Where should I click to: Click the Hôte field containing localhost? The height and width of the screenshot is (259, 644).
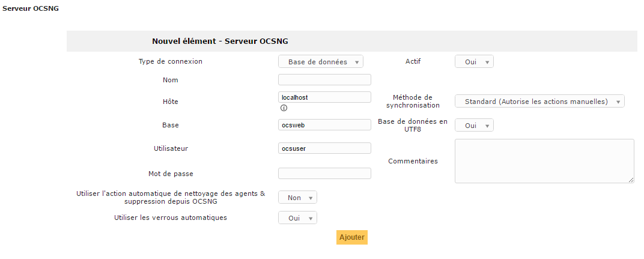point(324,97)
